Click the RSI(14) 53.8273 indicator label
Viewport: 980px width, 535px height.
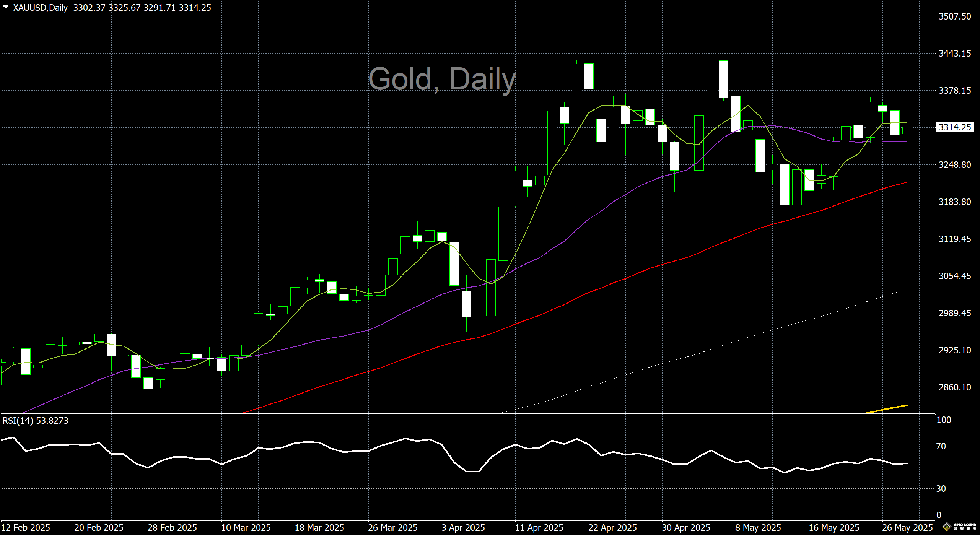pos(35,420)
